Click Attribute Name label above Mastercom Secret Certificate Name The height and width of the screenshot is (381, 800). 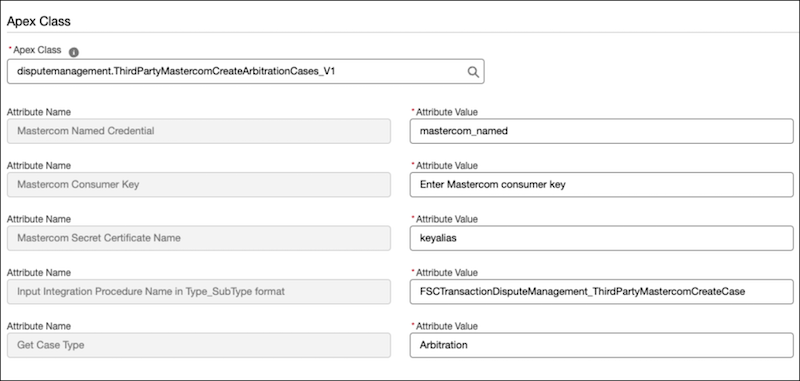(39, 219)
